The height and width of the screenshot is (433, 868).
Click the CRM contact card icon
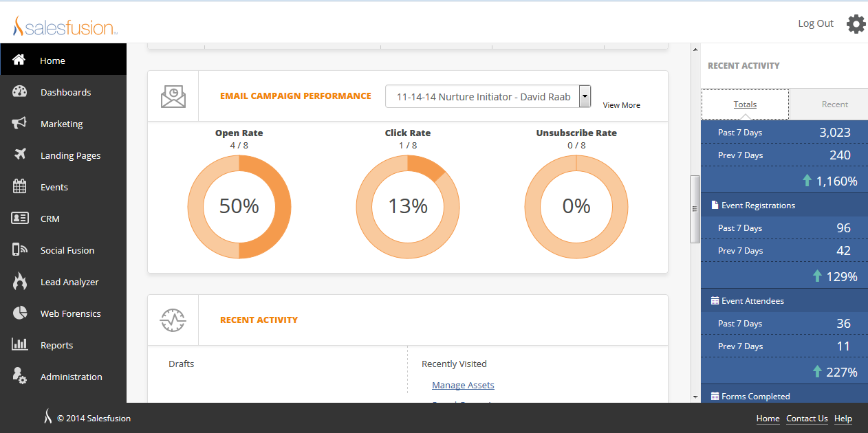[19, 218]
